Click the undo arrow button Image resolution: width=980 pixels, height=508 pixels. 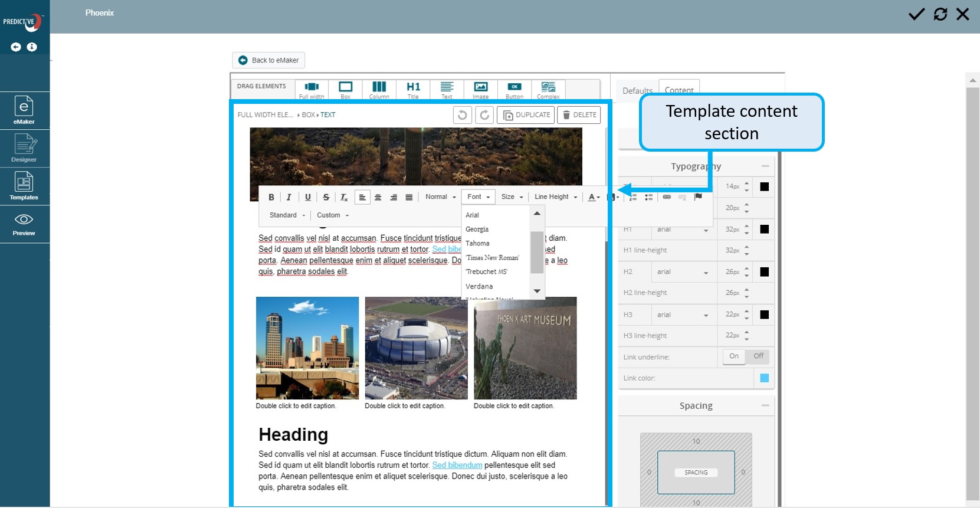pos(463,115)
